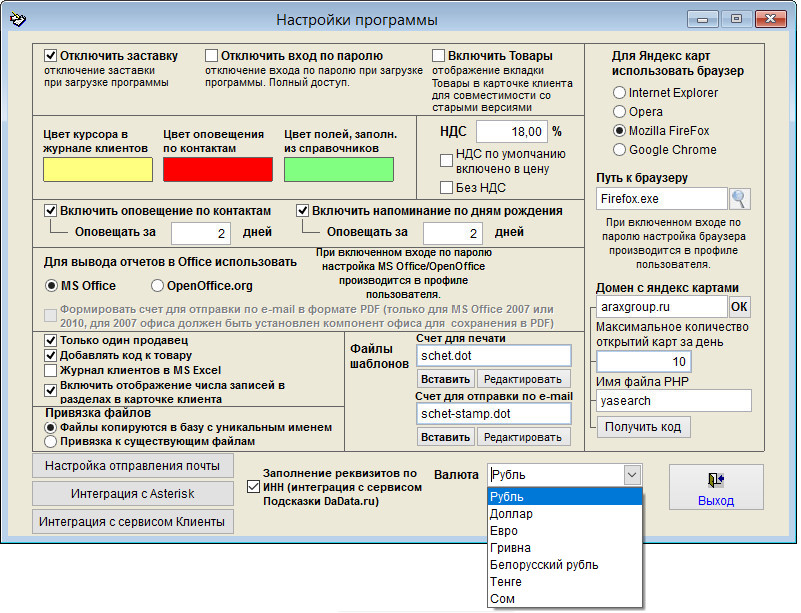Open Настройка отправления почты

click(133, 466)
